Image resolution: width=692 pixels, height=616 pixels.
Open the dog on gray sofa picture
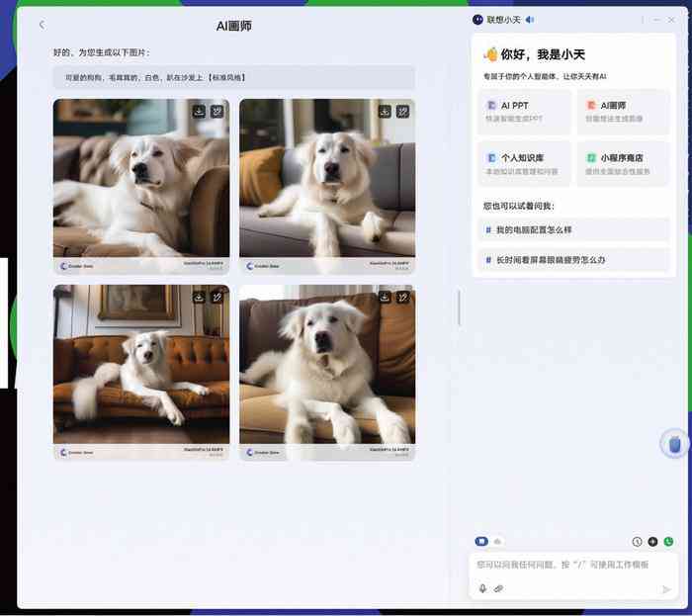click(x=327, y=185)
